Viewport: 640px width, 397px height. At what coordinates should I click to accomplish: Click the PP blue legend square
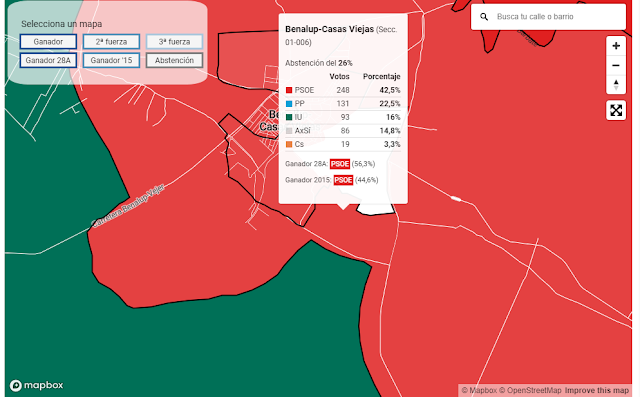point(289,104)
